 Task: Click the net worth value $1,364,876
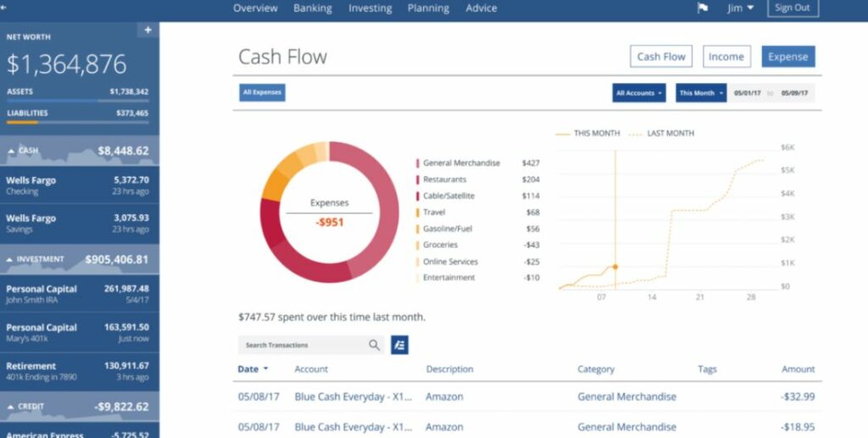66,64
